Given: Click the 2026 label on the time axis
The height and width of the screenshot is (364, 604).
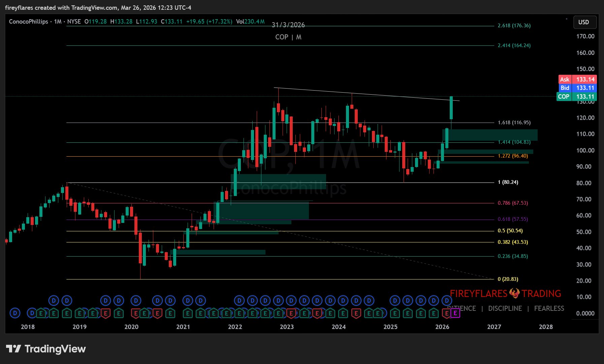Looking at the screenshot, I should coord(442,327).
